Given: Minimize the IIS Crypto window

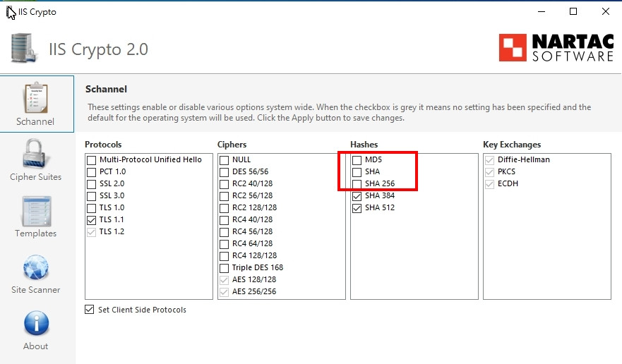Looking at the screenshot, I should [x=542, y=11].
